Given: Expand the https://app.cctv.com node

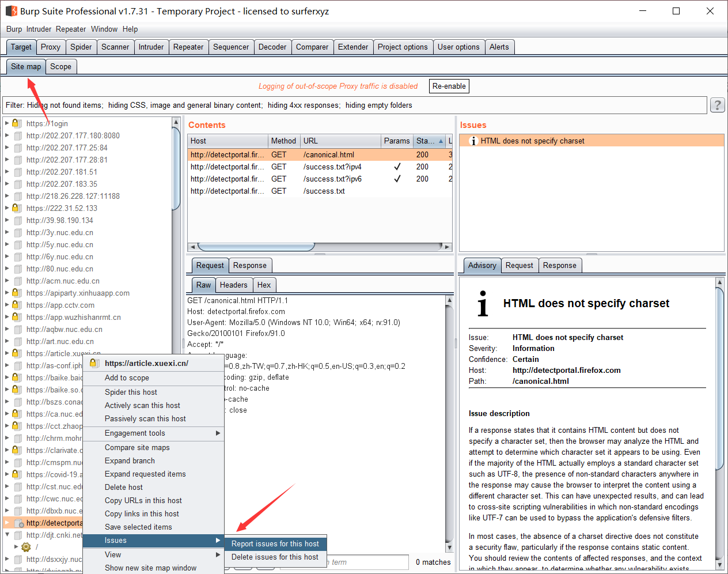Looking at the screenshot, I should [7, 305].
